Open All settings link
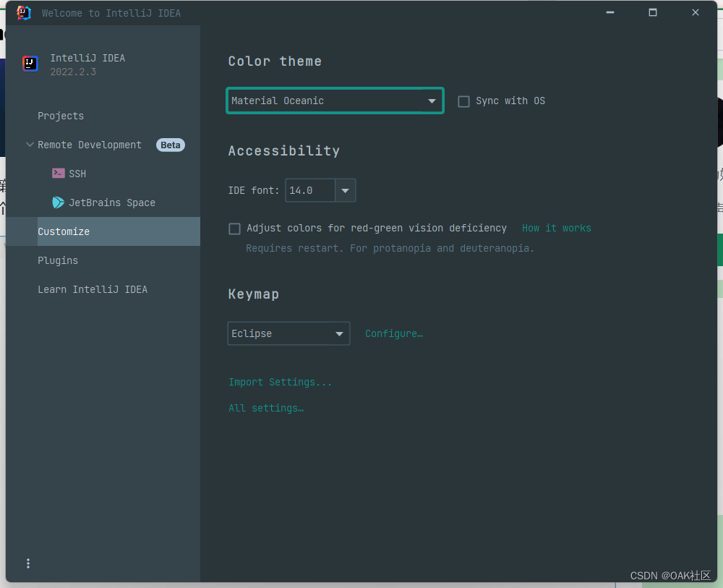This screenshot has width=723, height=588. pyautogui.click(x=266, y=408)
